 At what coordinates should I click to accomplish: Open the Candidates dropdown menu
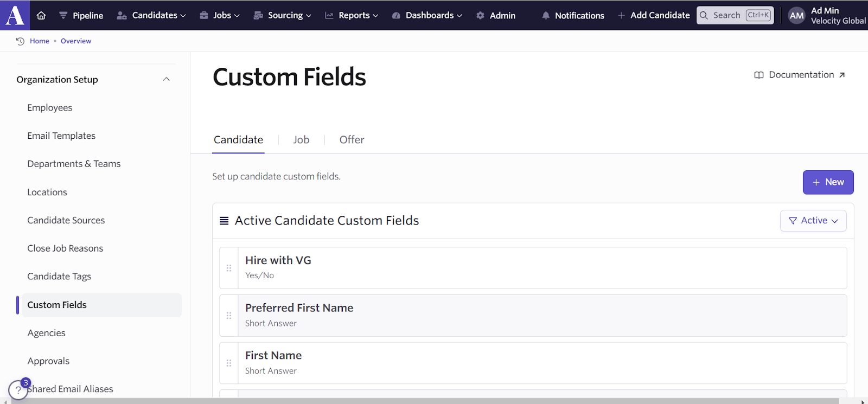(x=151, y=15)
